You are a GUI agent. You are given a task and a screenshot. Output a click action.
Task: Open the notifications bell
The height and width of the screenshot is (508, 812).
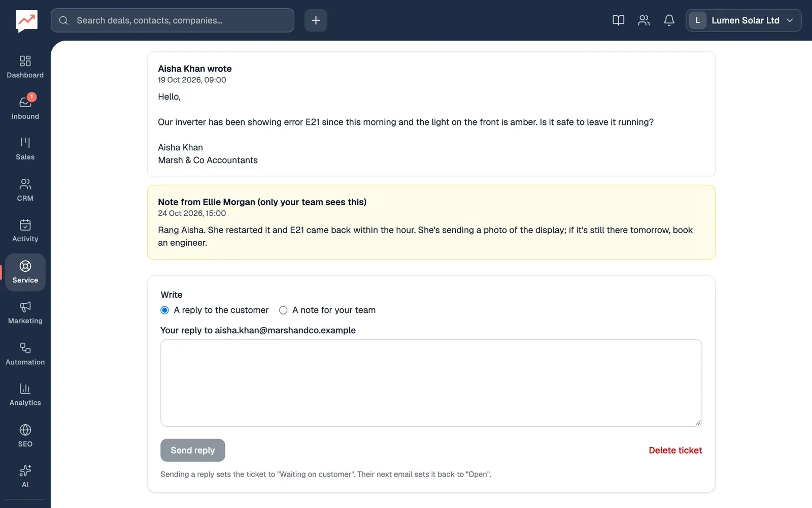coord(669,20)
